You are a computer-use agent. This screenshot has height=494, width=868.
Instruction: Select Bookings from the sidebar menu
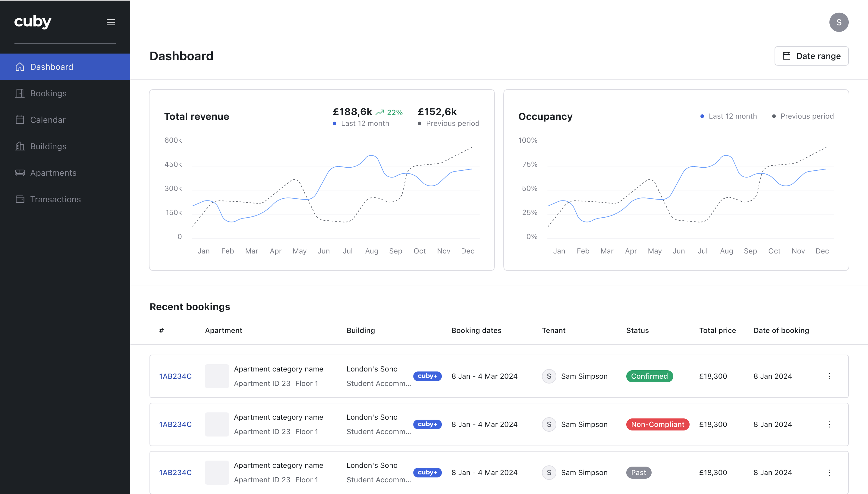pyautogui.click(x=49, y=93)
